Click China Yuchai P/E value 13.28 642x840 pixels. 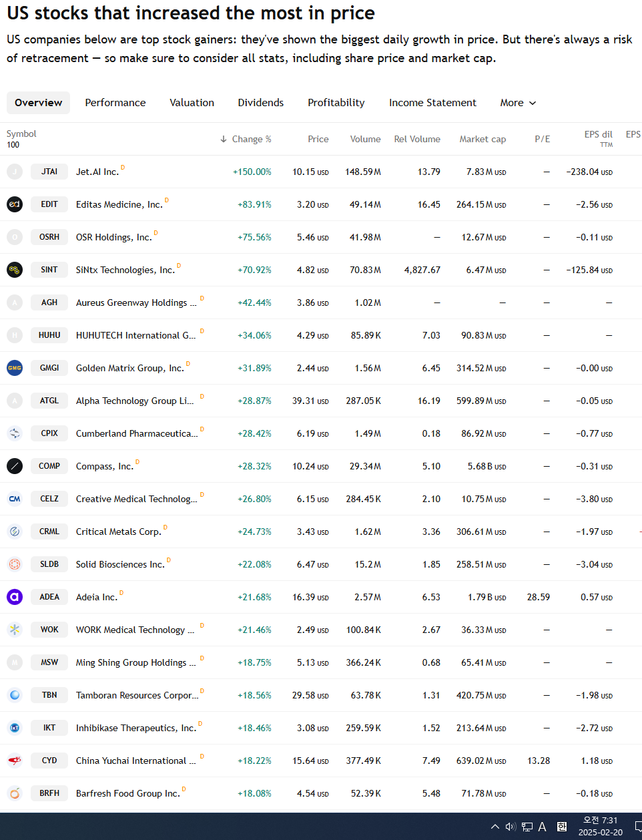pos(539,761)
